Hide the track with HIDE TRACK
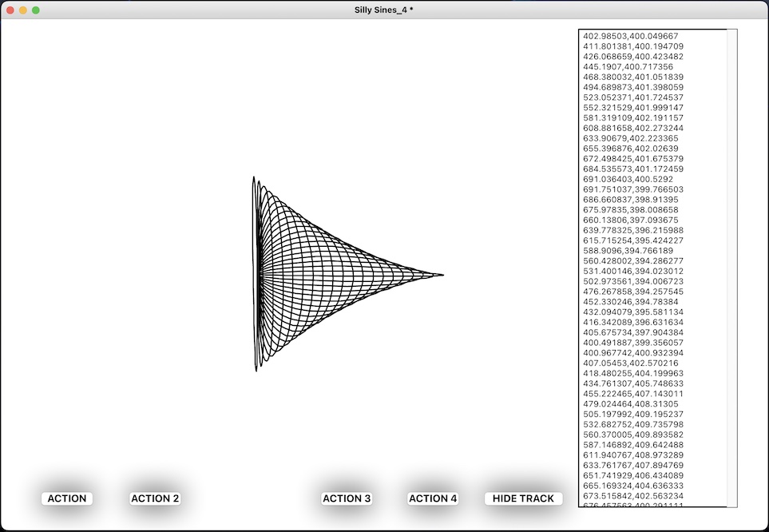769x532 pixels. pos(523,498)
